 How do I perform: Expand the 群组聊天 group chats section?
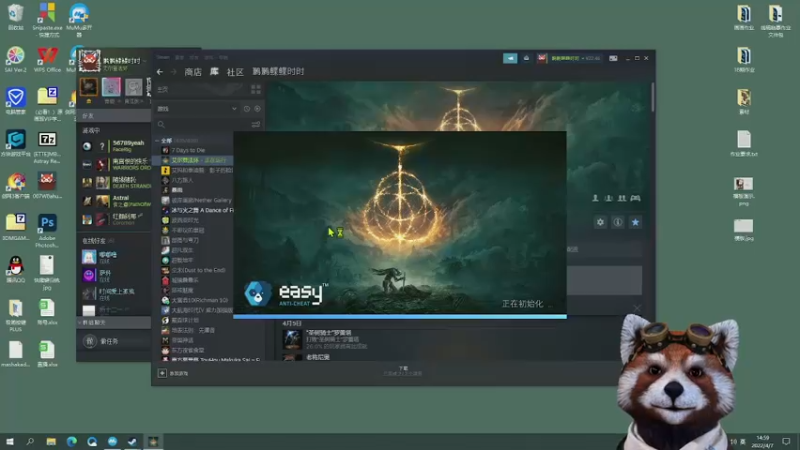click(x=113, y=322)
